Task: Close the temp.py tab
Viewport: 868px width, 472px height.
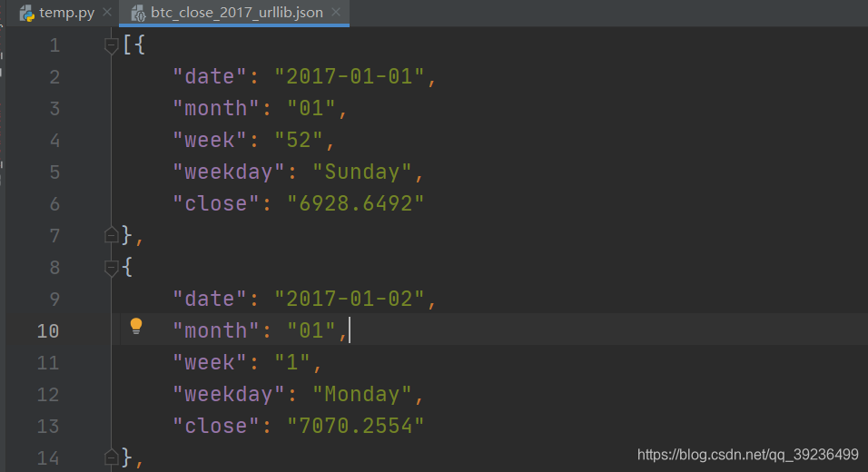Action: pyautogui.click(x=107, y=14)
